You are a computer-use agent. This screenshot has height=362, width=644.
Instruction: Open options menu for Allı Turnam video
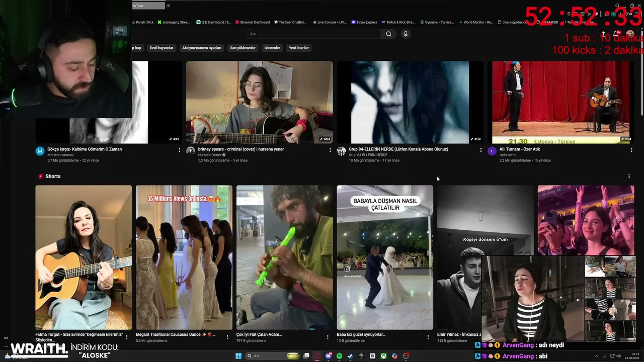coord(631,150)
